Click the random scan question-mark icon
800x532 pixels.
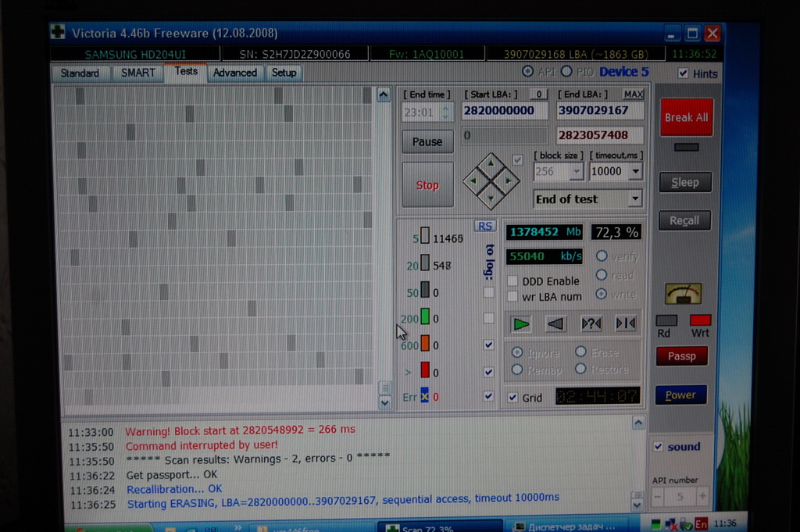591,323
